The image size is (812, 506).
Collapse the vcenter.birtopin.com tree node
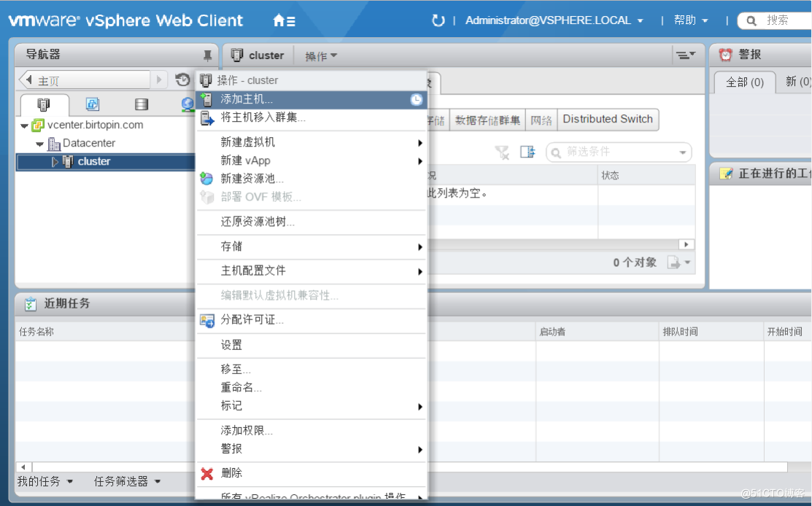[24, 125]
